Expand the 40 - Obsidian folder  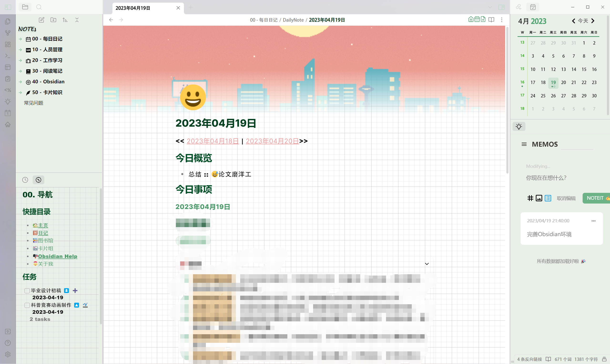click(x=20, y=82)
